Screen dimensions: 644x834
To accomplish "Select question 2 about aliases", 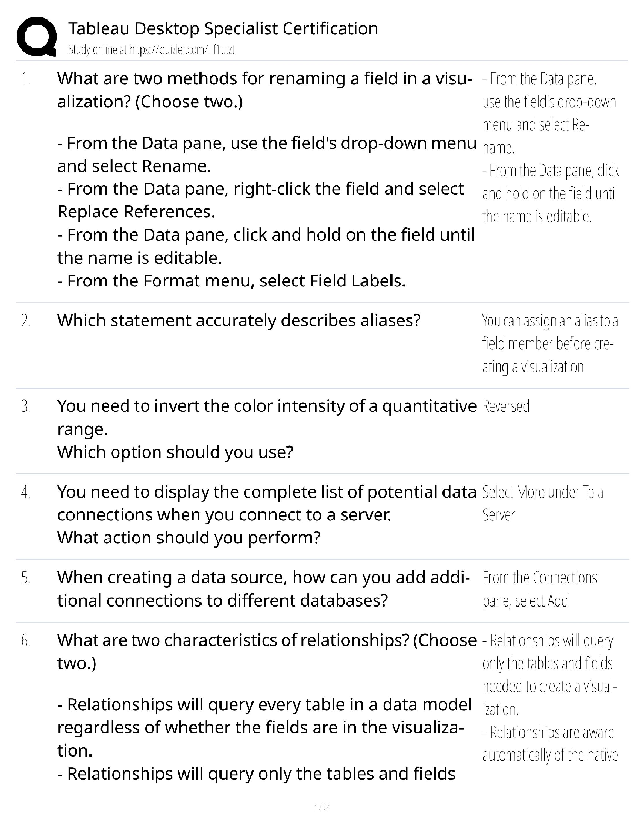I will (x=239, y=320).
